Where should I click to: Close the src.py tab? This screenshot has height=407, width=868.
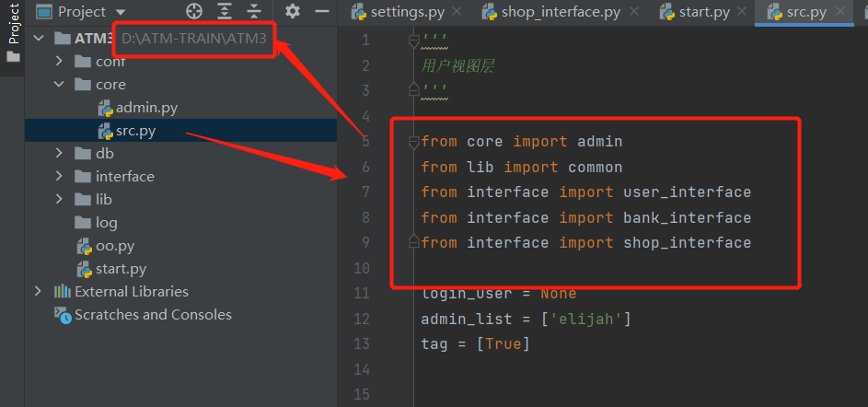(840, 11)
